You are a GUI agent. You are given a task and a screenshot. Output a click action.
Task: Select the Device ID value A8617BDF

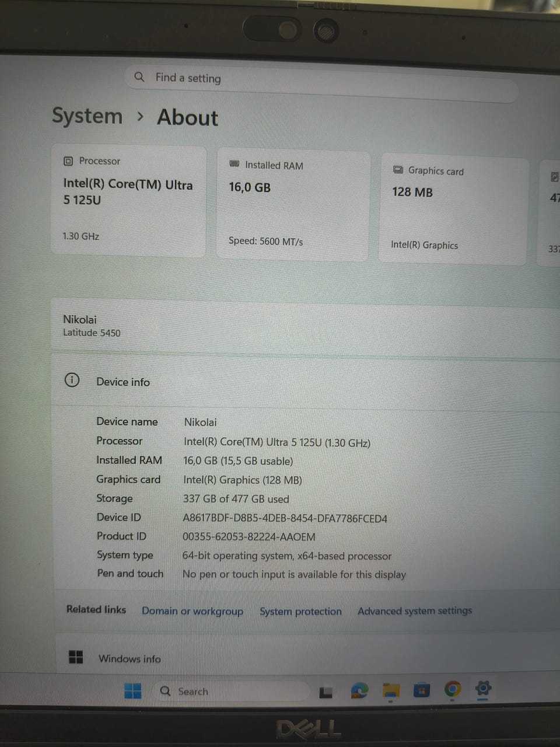[x=285, y=518]
